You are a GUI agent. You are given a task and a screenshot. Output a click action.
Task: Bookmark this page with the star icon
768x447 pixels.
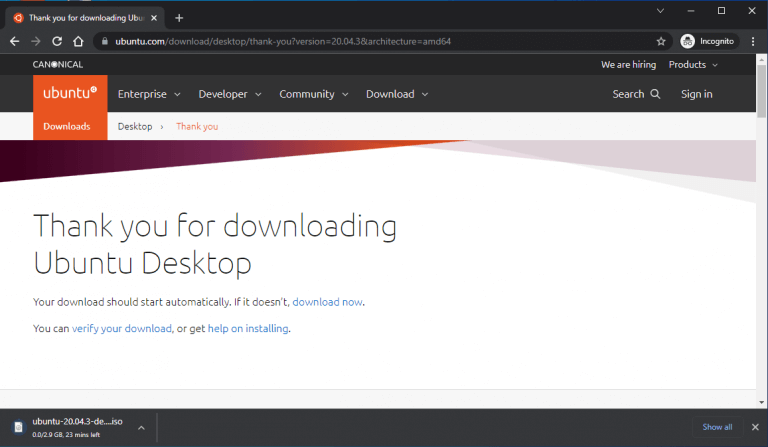coord(661,42)
